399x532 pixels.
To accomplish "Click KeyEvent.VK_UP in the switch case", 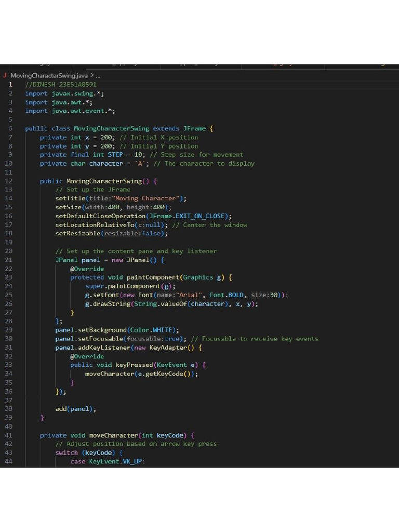I will [x=117, y=461].
